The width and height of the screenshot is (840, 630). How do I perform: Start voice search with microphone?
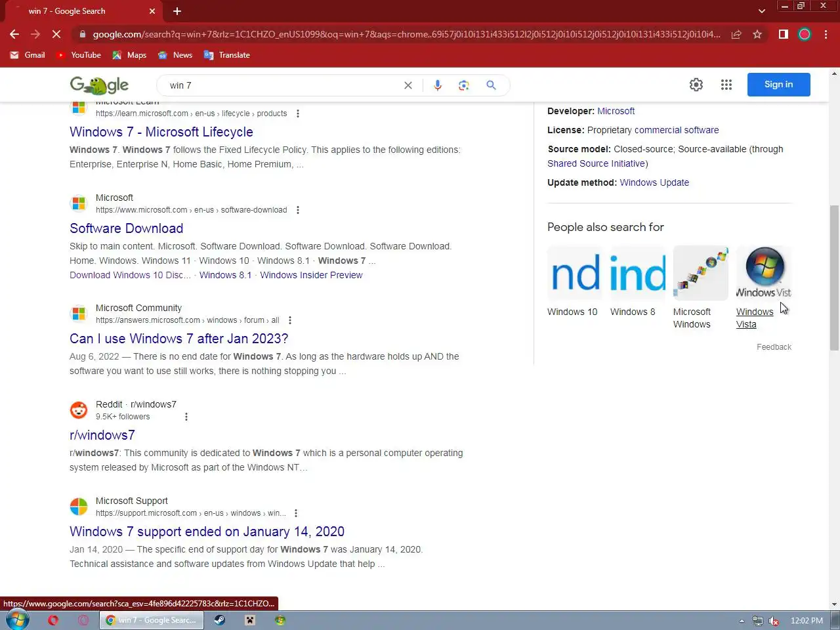pos(438,85)
